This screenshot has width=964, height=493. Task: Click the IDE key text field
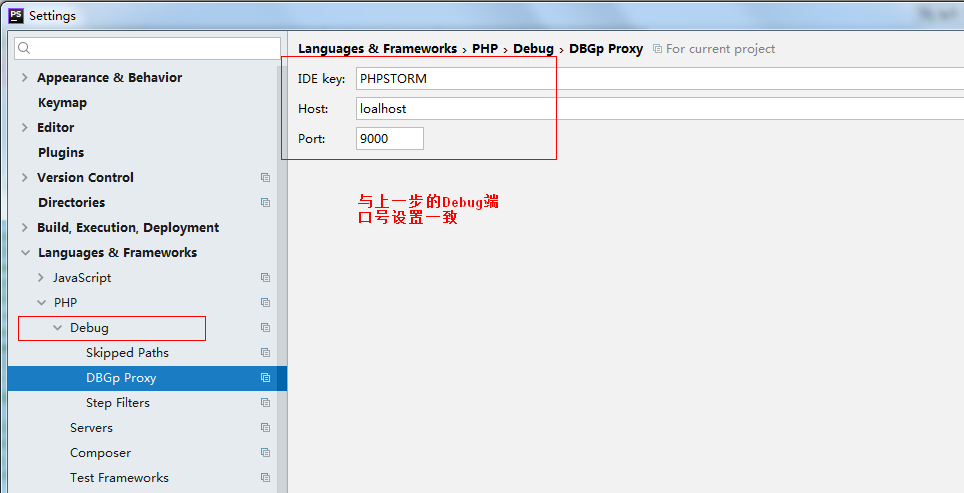point(650,79)
